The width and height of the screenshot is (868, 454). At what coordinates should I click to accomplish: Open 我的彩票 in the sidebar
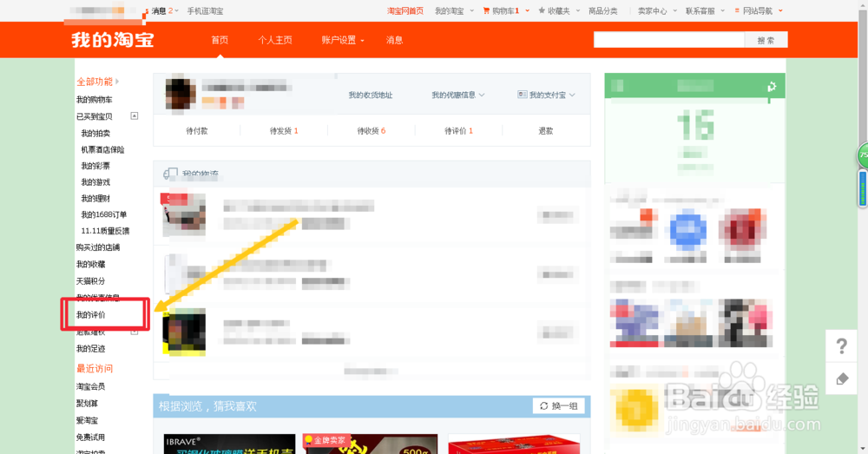coord(95,166)
